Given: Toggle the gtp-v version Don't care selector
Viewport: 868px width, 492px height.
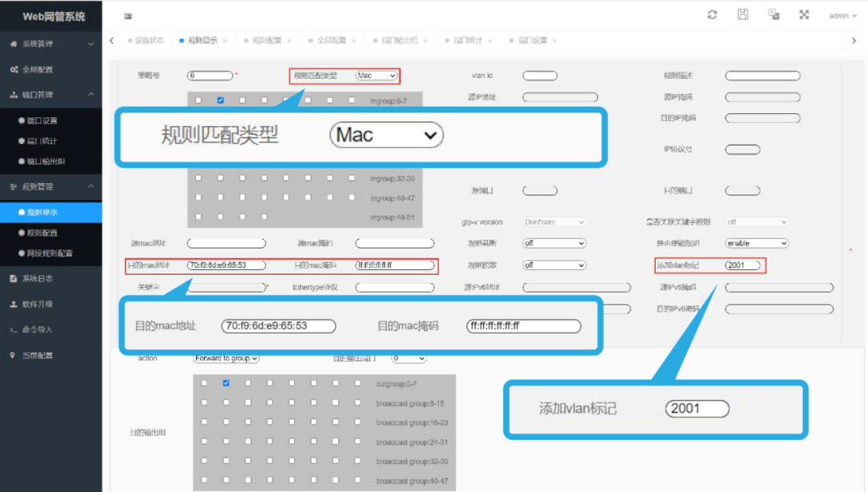Looking at the screenshot, I should coord(553,221).
